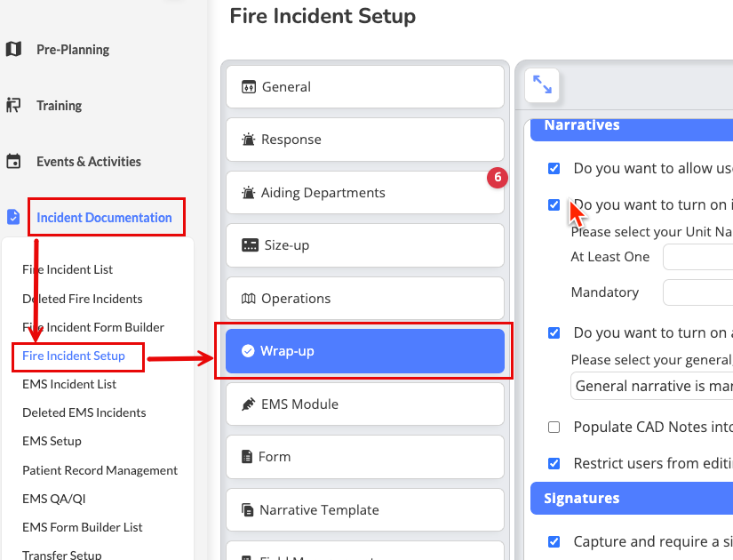The image size is (733, 560).
Task: Click the Events & Activities calendar icon
Action: [x=13, y=162]
